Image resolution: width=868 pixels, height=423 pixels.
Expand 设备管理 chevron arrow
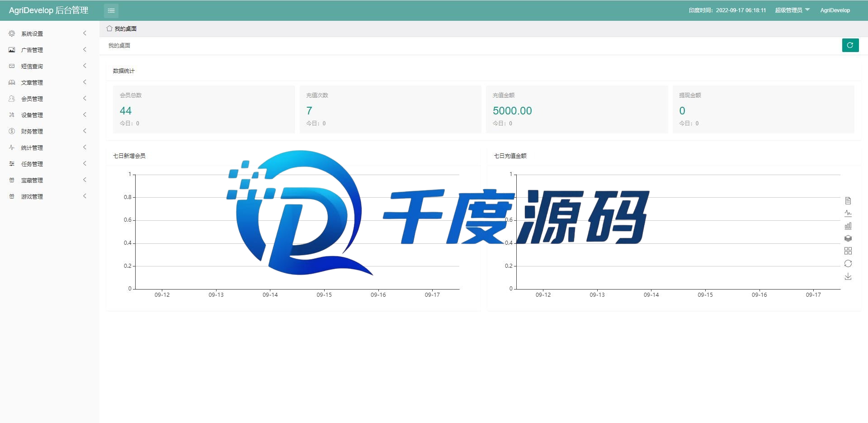[x=85, y=115]
